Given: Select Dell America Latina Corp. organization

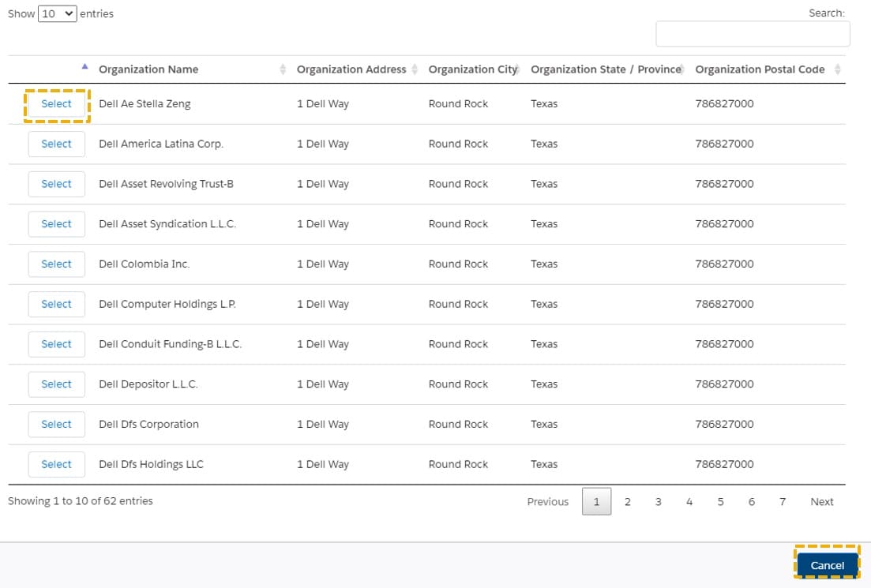Looking at the screenshot, I should point(57,144).
